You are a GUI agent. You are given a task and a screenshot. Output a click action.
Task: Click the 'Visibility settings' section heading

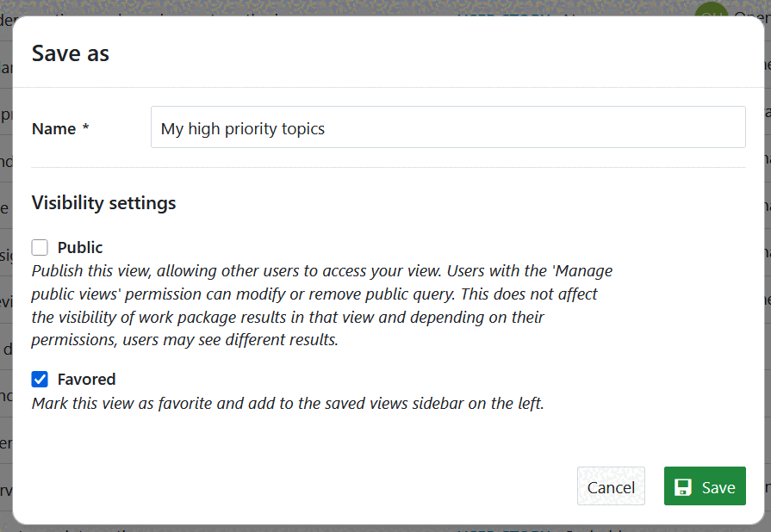(103, 202)
